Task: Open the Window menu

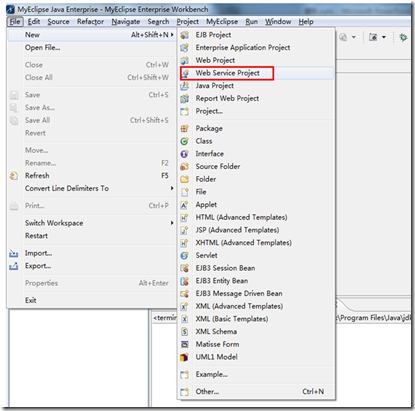Action: (x=278, y=22)
